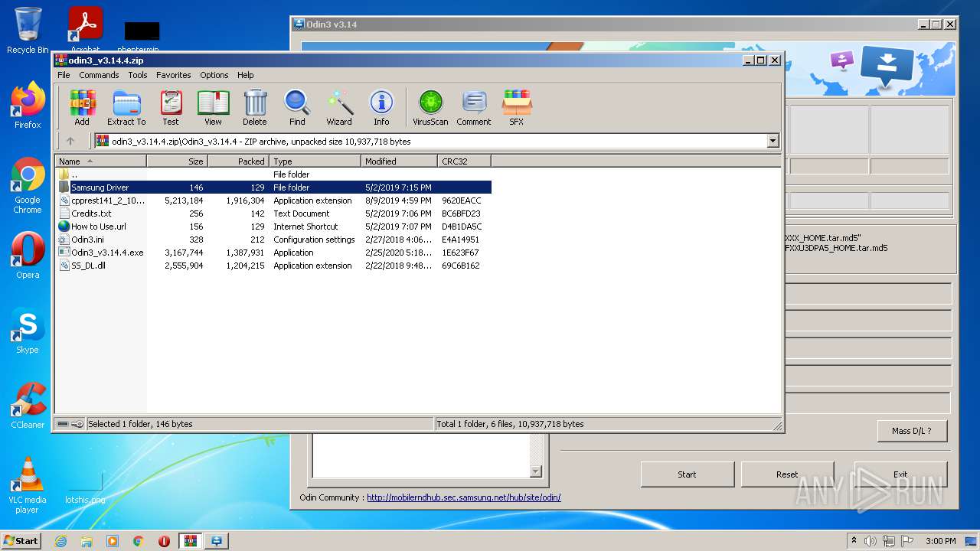
Task: Select the How to Use.url shortcut
Action: coord(274,227)
